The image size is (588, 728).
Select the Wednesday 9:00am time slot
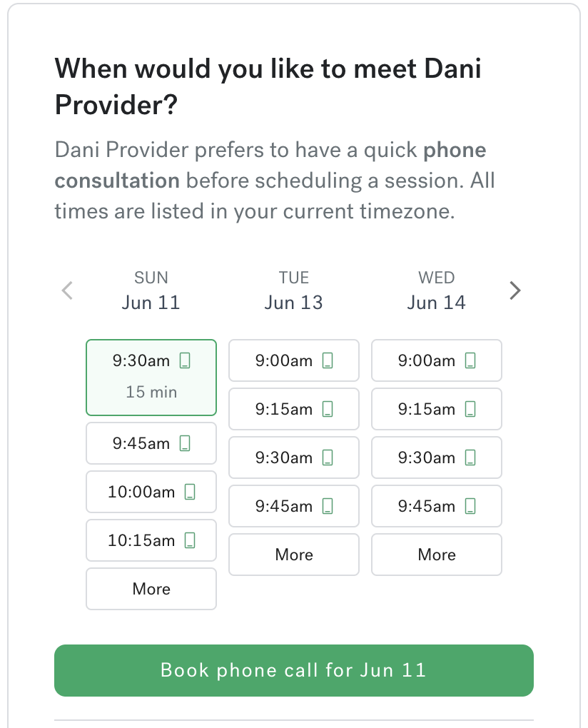point(437,360)
